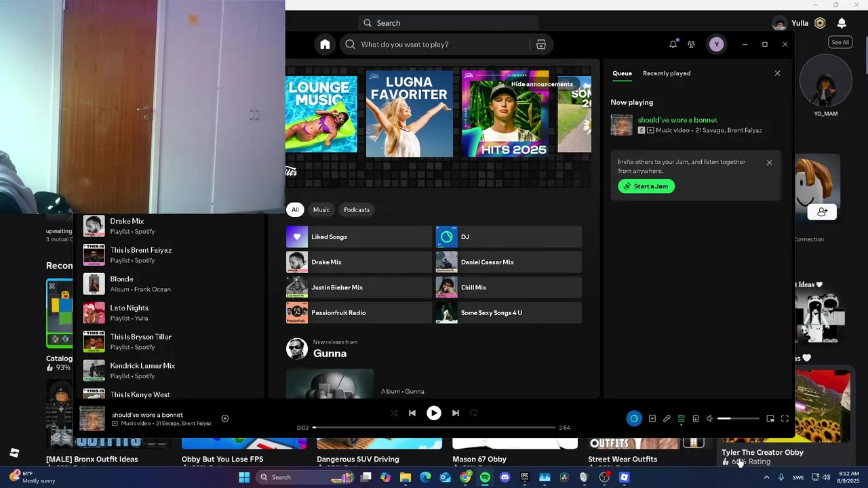
Task: Open Gunna artist link in new release
Action: (x=330, y=353)
